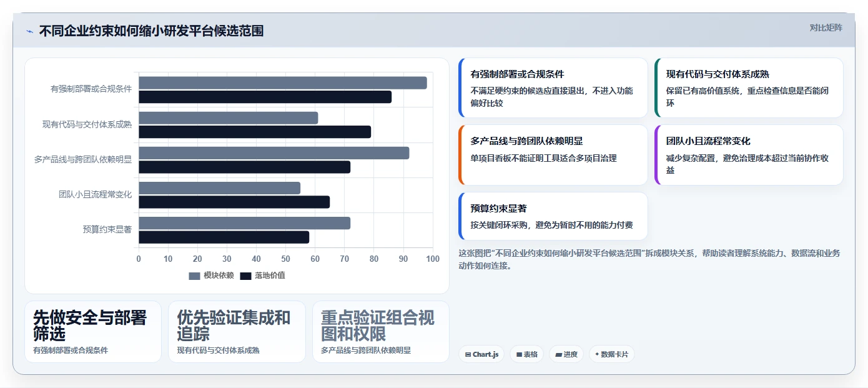
Task: Click the header title 不同企业约束如何缩小研发平台候选范围
Action: coord(151,31)
